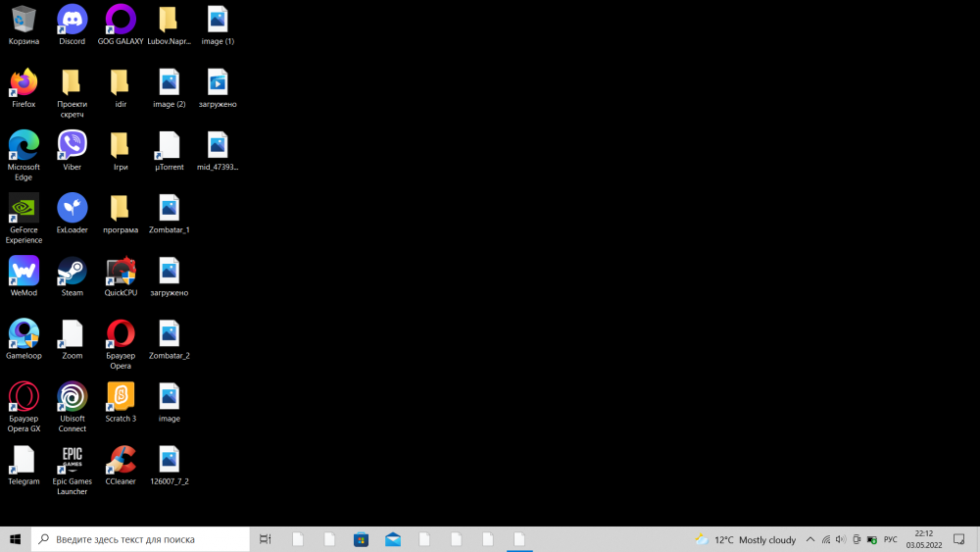Expand hidden system tray icons
The width and height of the screenshot is (980, 552).
pyautogui.click(x=810, y=539)
